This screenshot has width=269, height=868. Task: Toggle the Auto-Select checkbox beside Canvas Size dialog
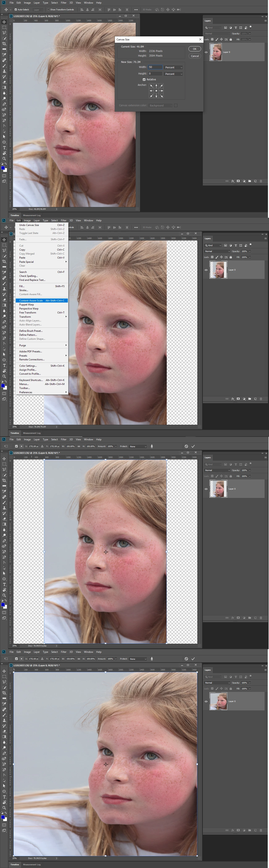click(16, 9)
